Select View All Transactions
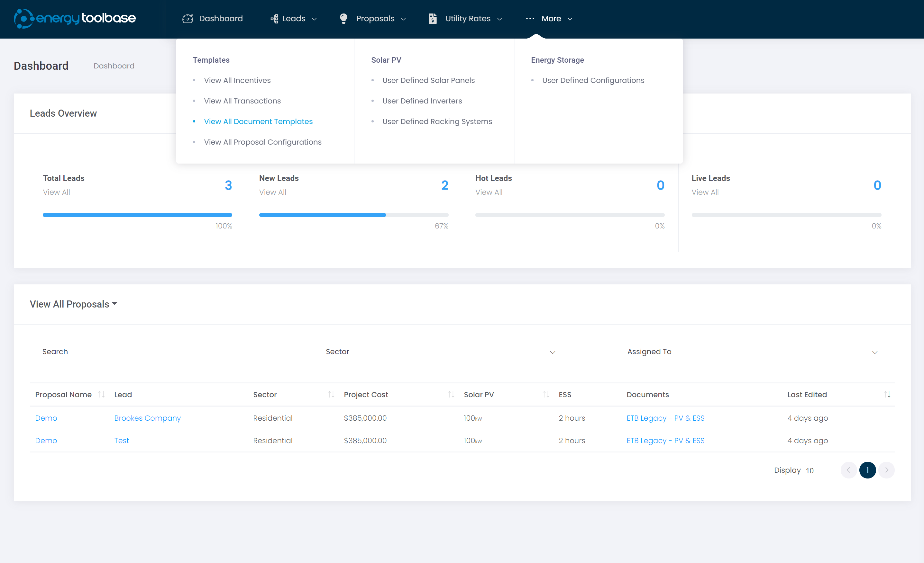Screen dimensions: 924x563 click(x=242, y=101)
